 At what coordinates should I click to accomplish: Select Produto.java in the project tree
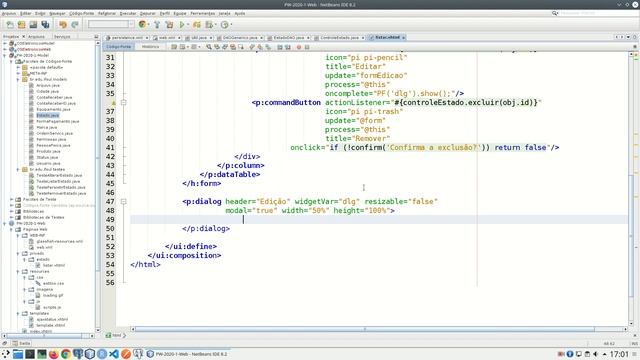[48, 151]
